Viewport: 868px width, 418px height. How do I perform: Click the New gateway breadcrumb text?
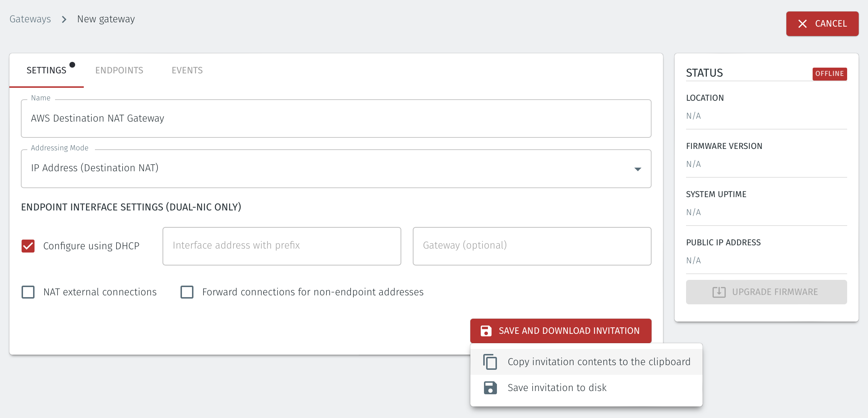click(x=106, y=19)
